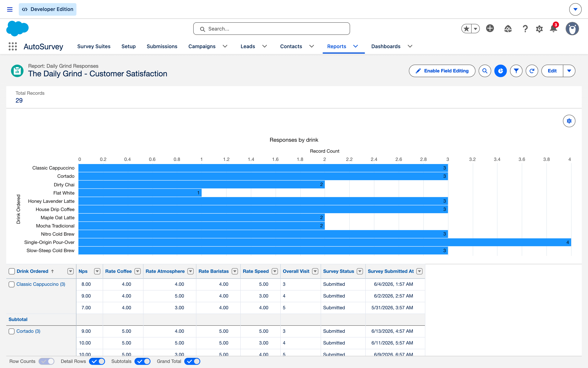588x368 pixels.
Task: Open the Dashboards tab
Action: click(x=386, y=46)
